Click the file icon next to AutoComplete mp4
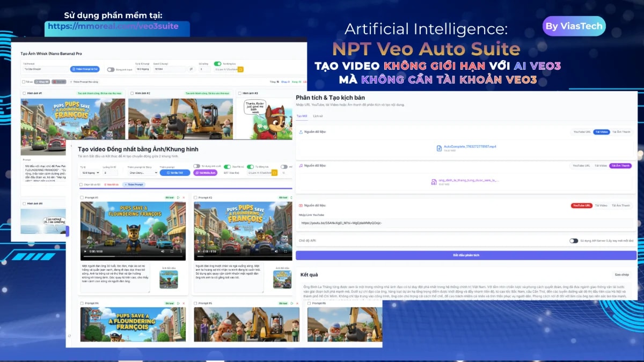This screenshot has width=644, height=362. pyautogui.click(x=439, y=147)
